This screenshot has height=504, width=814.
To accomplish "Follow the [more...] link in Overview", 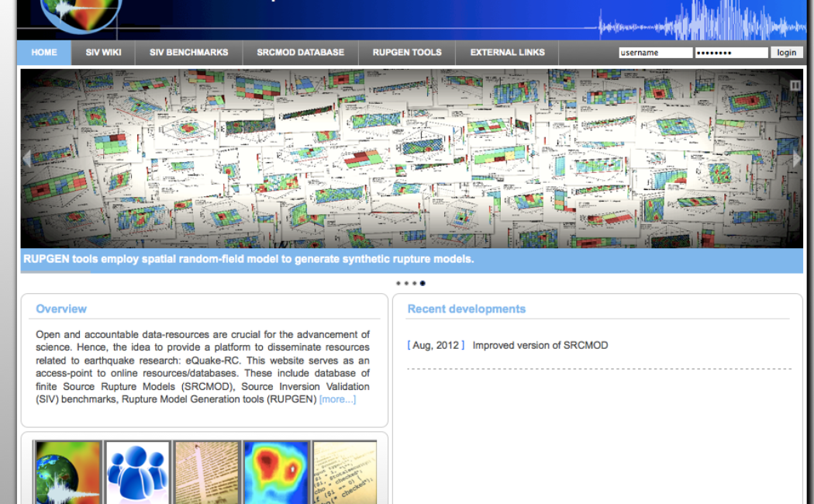I will 337,399.
